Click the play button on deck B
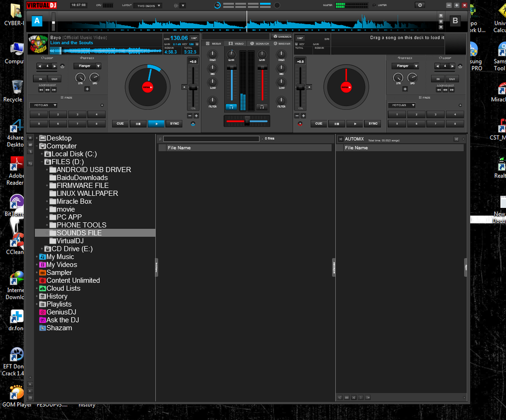The image size is (506, 420). [355, 124]
